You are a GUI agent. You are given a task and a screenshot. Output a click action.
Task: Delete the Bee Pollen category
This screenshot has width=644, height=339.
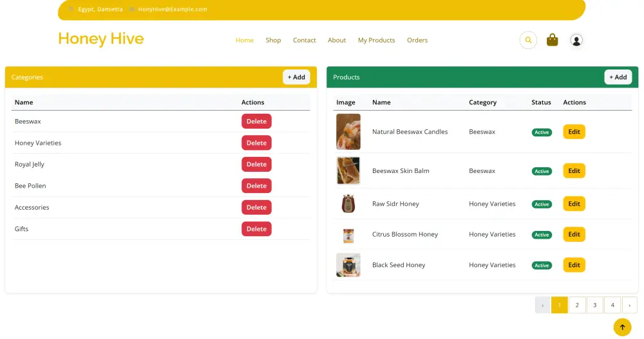256,186
